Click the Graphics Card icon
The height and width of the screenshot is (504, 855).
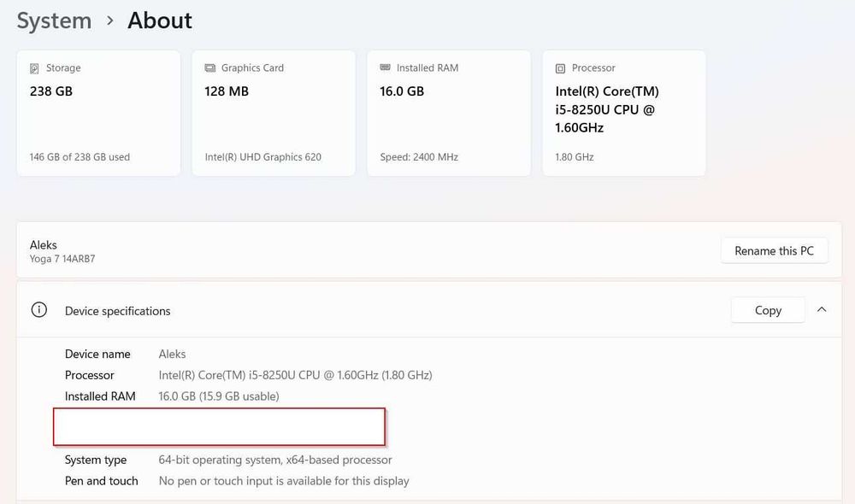tap(210, 68)
